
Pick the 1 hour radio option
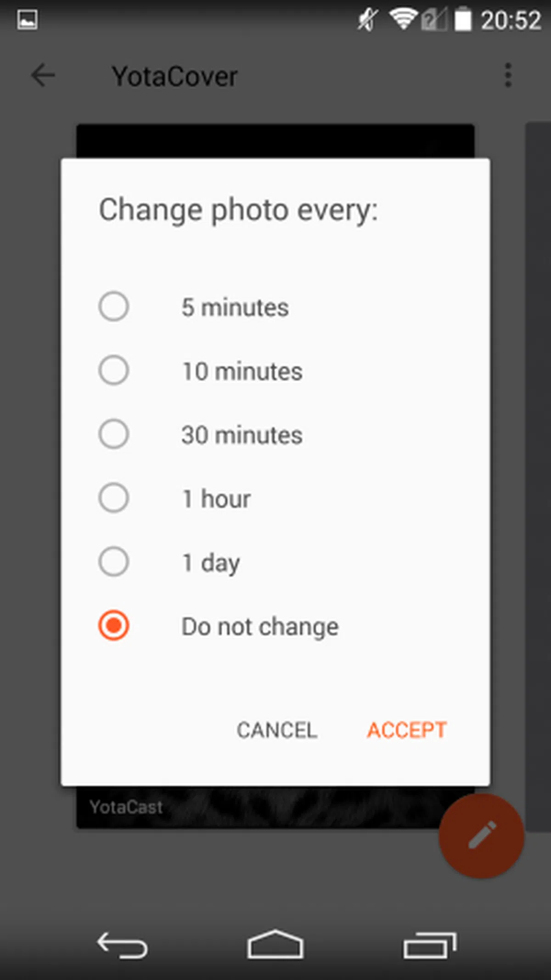[x=113, y=498]
